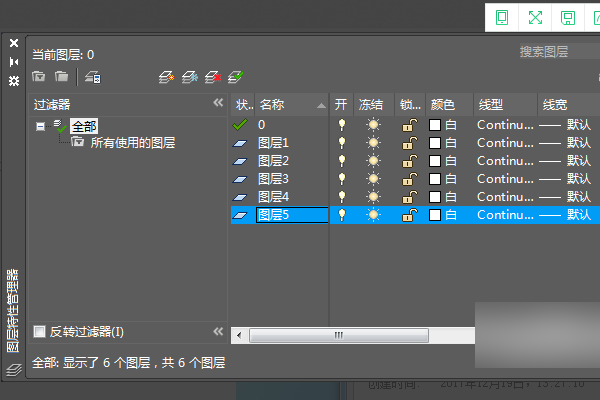This screenshot has height=400, width=600.
Task: Click New Layer Frozen in Viewports icon
Action: (x=190, y=77)
